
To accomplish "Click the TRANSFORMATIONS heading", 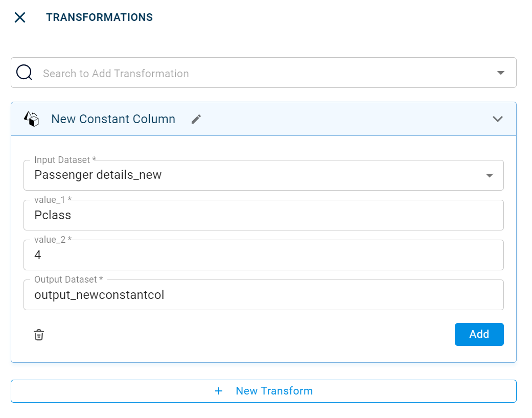I will click(99, 17).
